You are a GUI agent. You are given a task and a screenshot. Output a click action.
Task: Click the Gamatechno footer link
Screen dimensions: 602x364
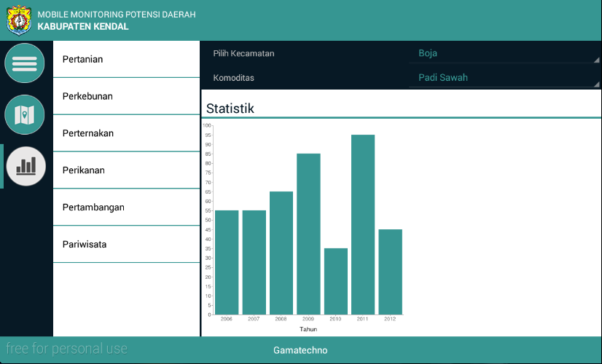click(300, 350)
